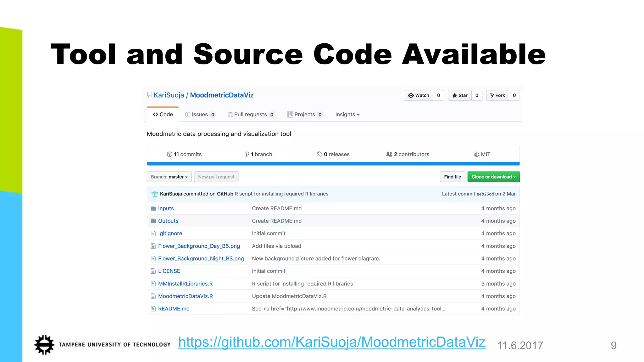Image resolution: width=644 pixels, height=362 pixels.
Task: Expand the Insights dropdown tab
Action: (347, 115)
